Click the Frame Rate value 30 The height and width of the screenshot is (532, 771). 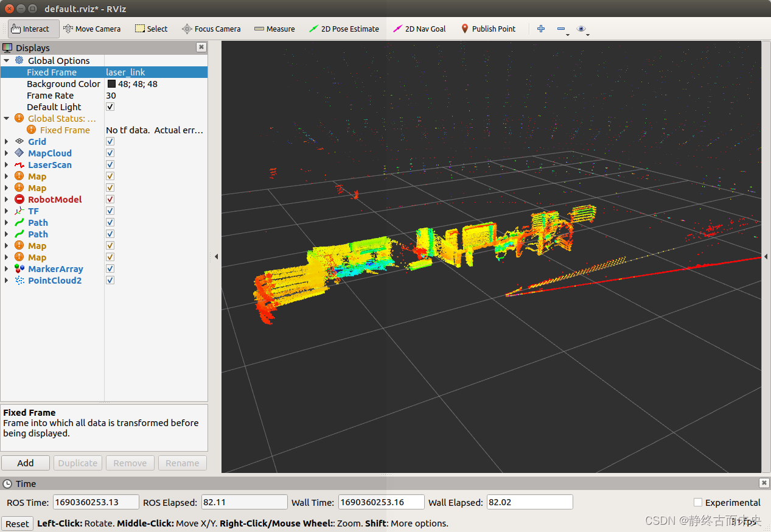click(x=111, y=96)
